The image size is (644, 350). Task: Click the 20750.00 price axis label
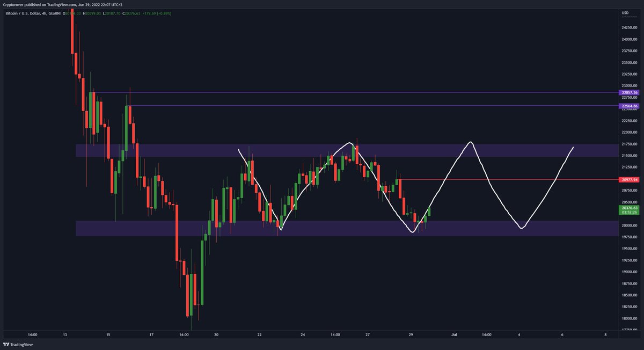[x=629, y=190]
